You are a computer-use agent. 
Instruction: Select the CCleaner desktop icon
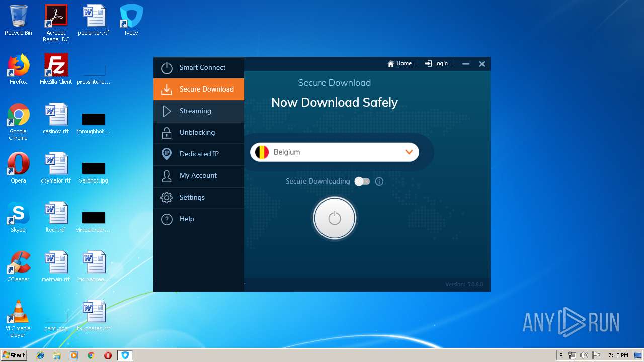coord(18,267)
